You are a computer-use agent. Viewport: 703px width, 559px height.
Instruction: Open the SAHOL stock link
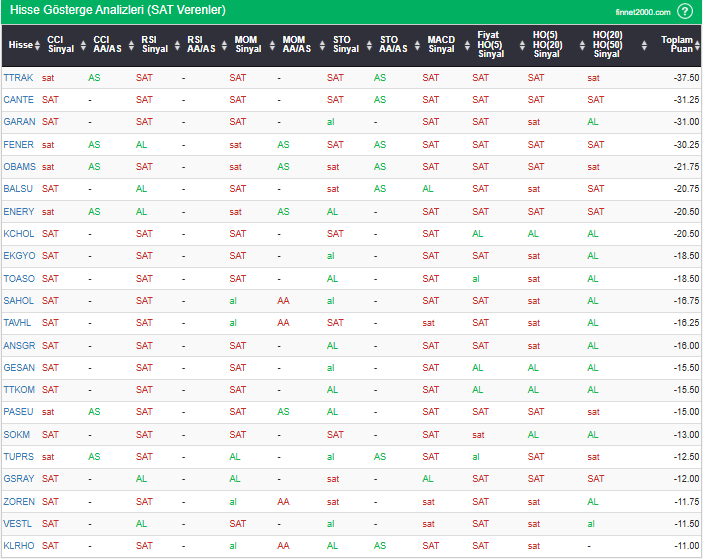[18, 301]
